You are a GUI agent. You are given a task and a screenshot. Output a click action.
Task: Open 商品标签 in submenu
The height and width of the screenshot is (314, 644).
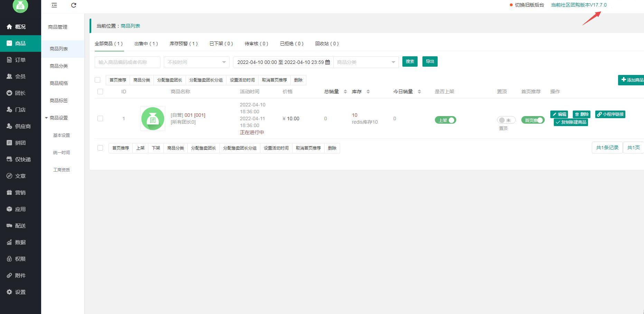(59, 101)
